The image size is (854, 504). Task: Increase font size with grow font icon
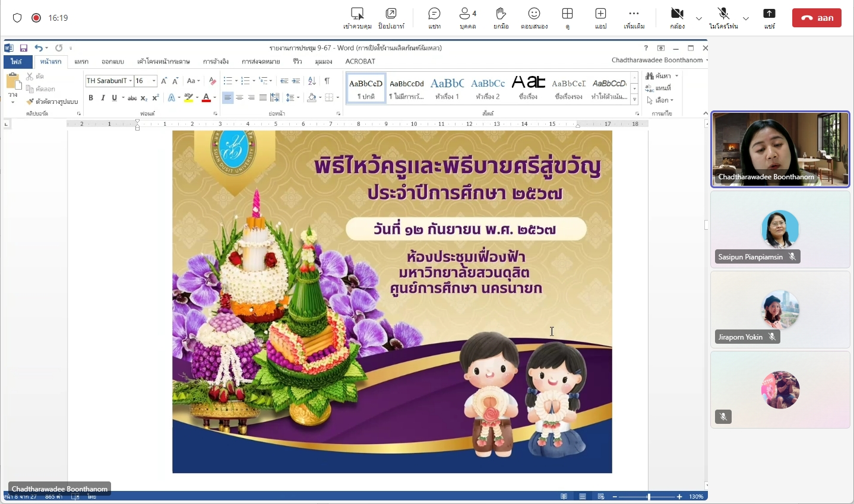pyautogui.click(x=164, y=81)
